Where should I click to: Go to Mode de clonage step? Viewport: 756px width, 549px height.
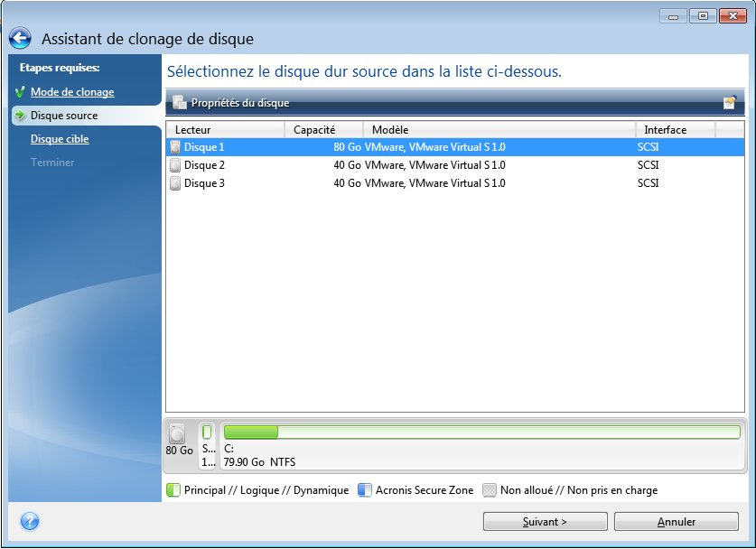coord(72,92)
